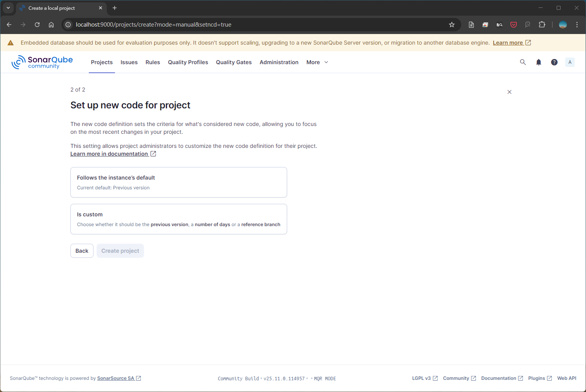The height and width of the screenshot is (392, 586).
Task: Click the SonarQube community logo
Action: (x=42, y=62)
